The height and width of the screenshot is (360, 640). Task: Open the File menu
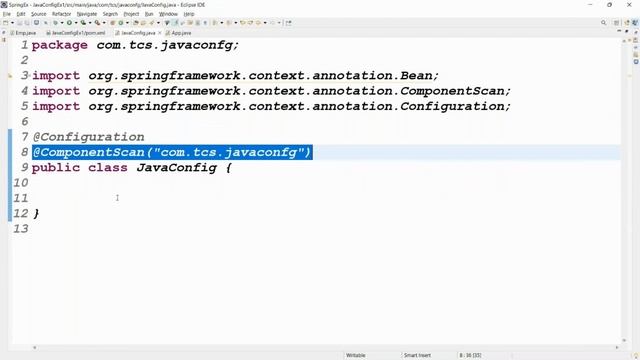coord(7,14)
